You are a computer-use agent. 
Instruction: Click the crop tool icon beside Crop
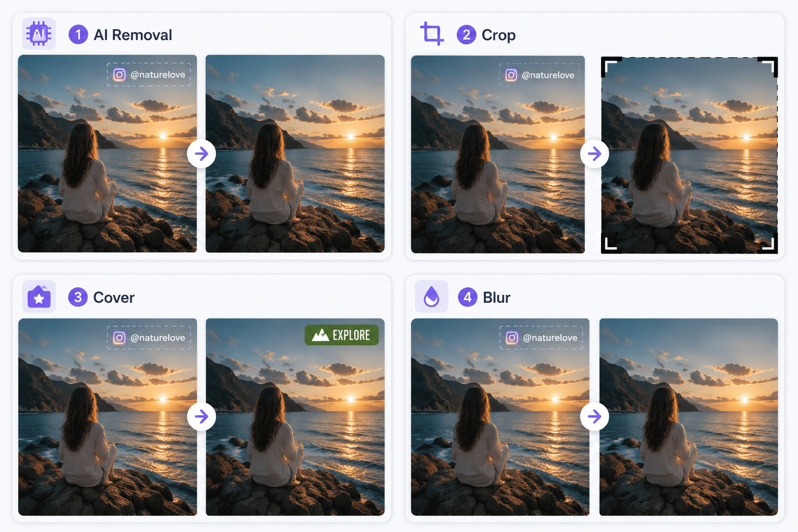tap(432, 34)
